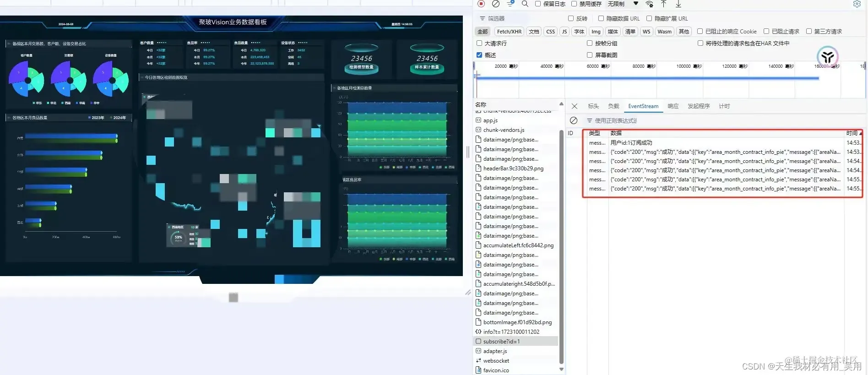Screen dimensions: 868x375
Task: Filter by JS requests
Action: click(x=564, y=32)
